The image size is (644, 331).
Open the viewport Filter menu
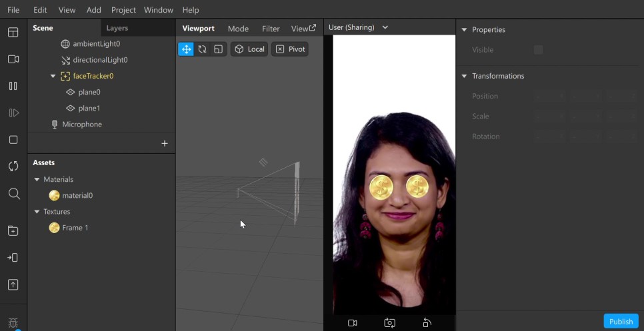click(x=271, y=29)
